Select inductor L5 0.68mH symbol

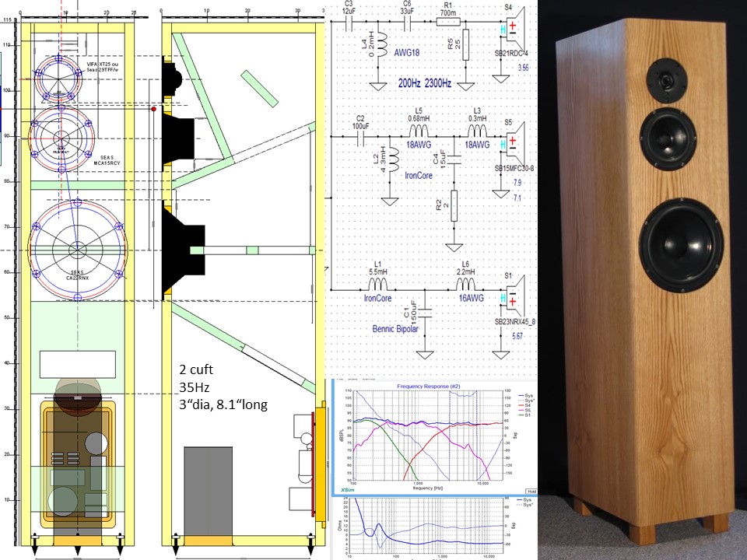tap(419, 131)
